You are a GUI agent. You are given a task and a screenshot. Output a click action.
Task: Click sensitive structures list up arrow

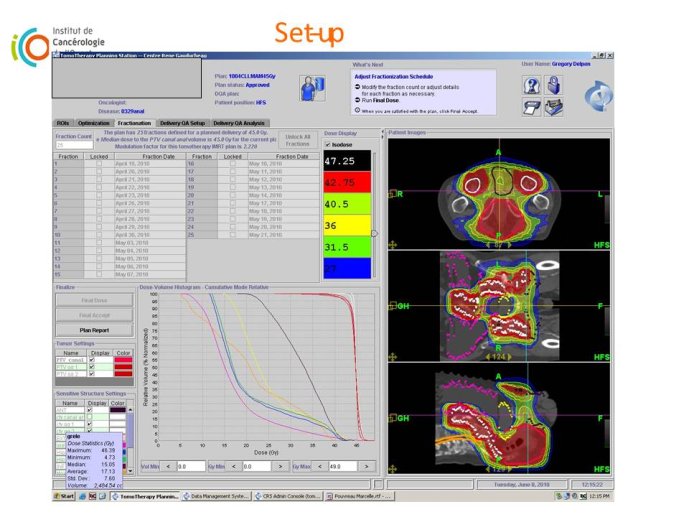pyautogui.click(x=130, y=410)
